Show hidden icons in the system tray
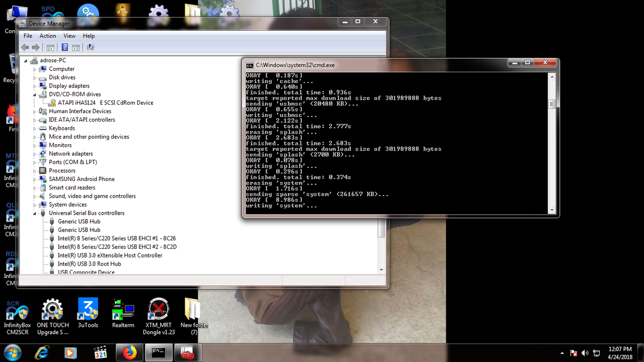644x362 pixels. (562, 352)
